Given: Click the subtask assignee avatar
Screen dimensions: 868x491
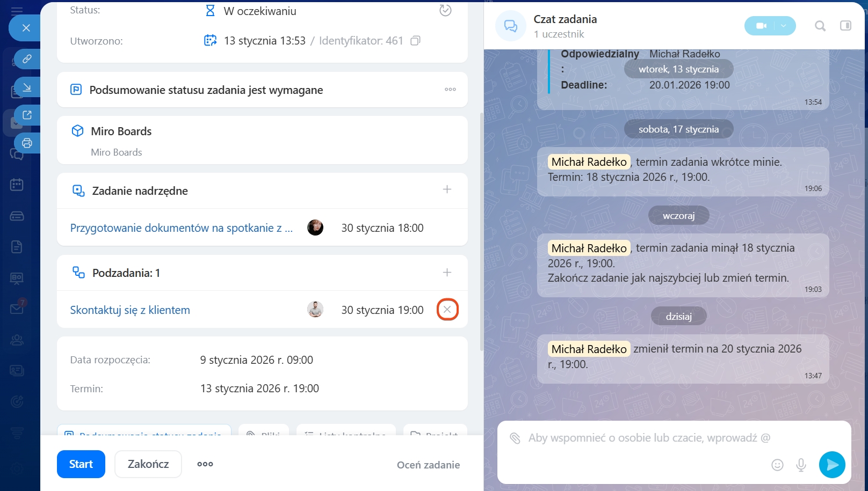Looking at the screenshot, I should (x=315, y=309).
